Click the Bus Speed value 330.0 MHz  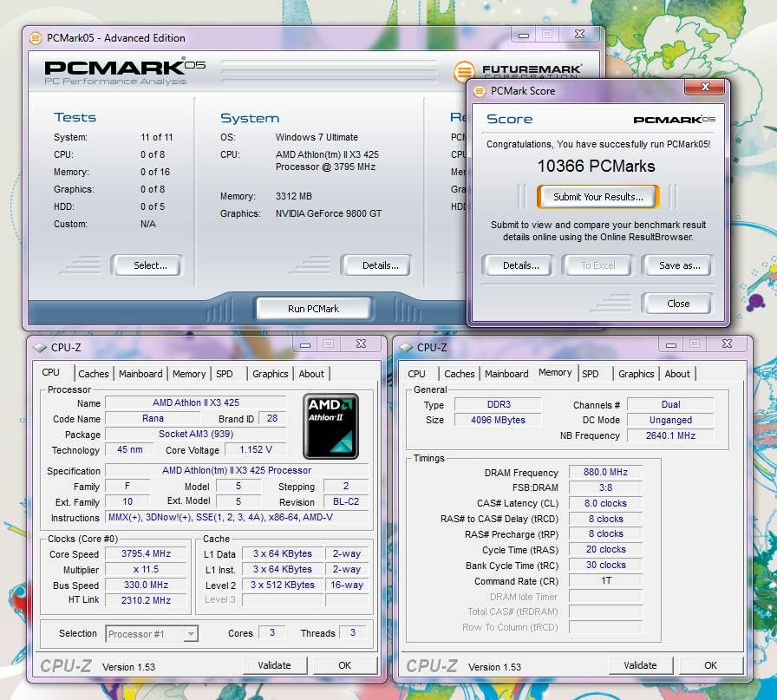click(x=147, y=585)
